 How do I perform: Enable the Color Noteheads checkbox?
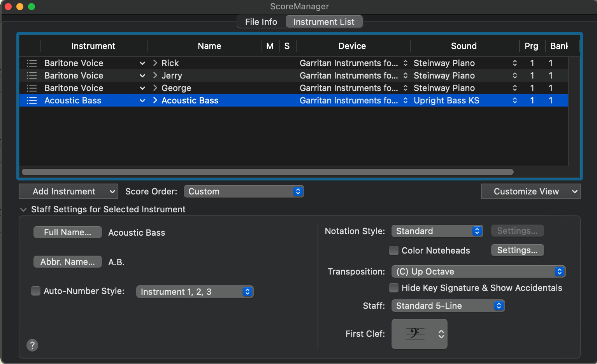[394, 250]
